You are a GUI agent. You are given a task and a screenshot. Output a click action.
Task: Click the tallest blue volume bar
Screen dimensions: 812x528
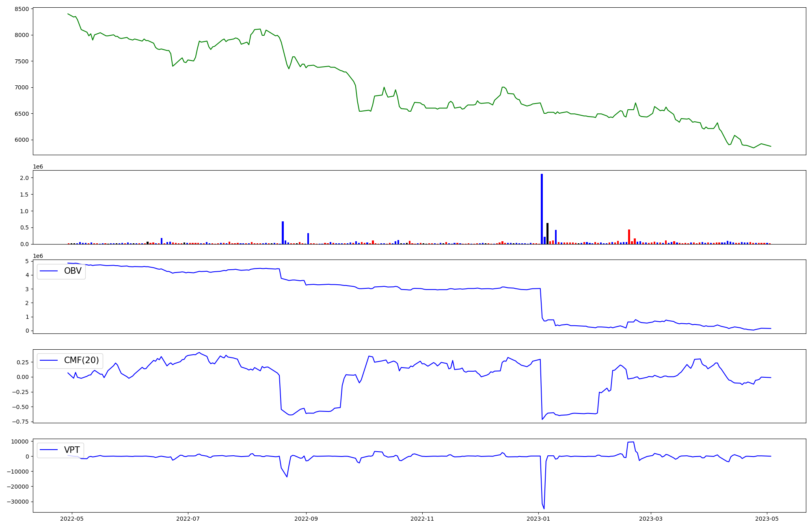[x=542, y=209]
